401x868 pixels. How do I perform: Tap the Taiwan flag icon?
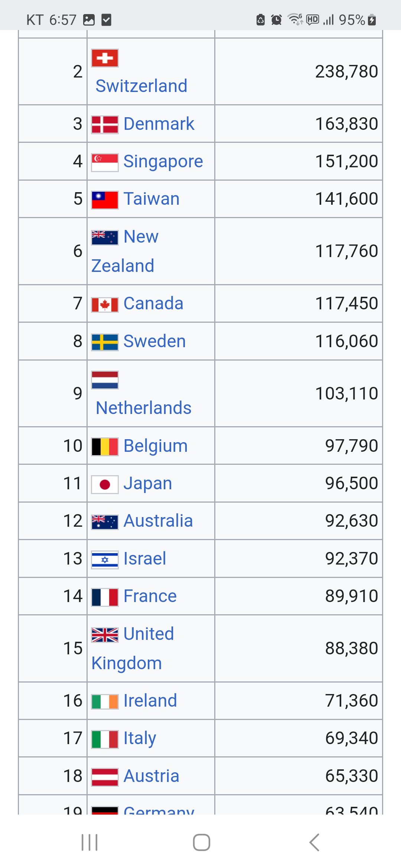(x=105, y=200)
